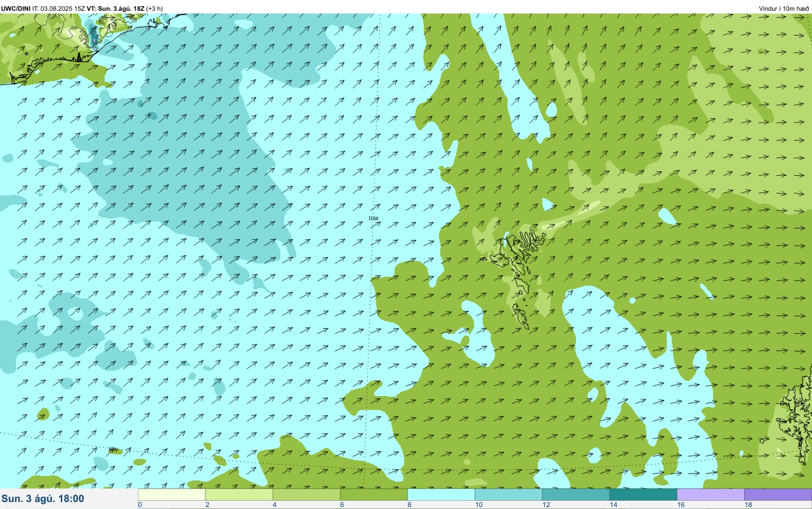Click the 14–16 m/s dark teal legend swatch
Screen dimensions: 812x509
click(643, 494)
